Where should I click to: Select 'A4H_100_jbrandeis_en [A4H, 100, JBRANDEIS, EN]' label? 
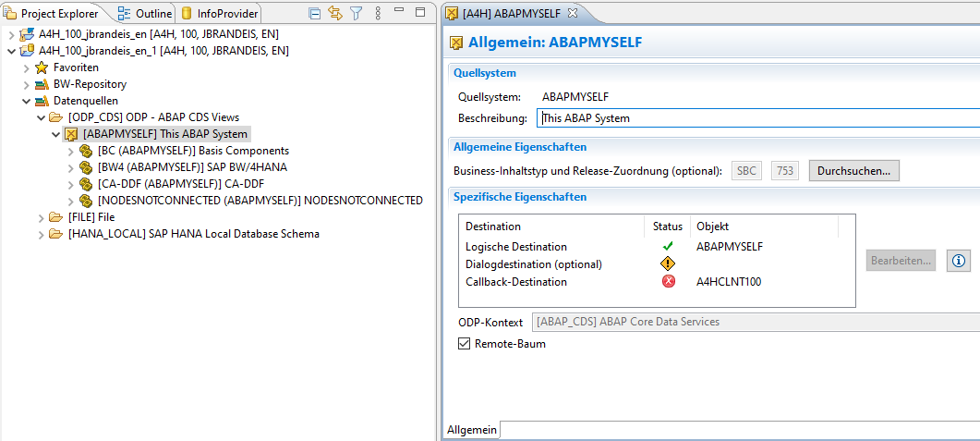(x=159, y=34)
